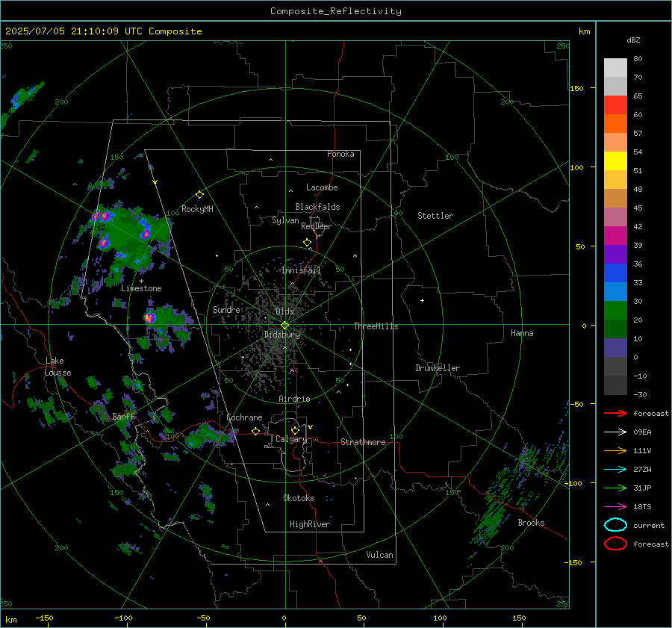
Task: Click the orange 111V arrow in legend
Action: 615,450
